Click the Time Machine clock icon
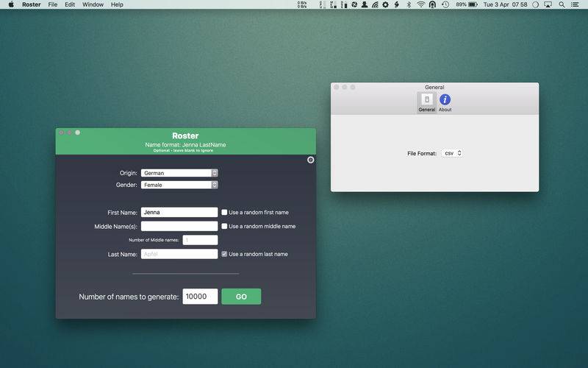 445,4
